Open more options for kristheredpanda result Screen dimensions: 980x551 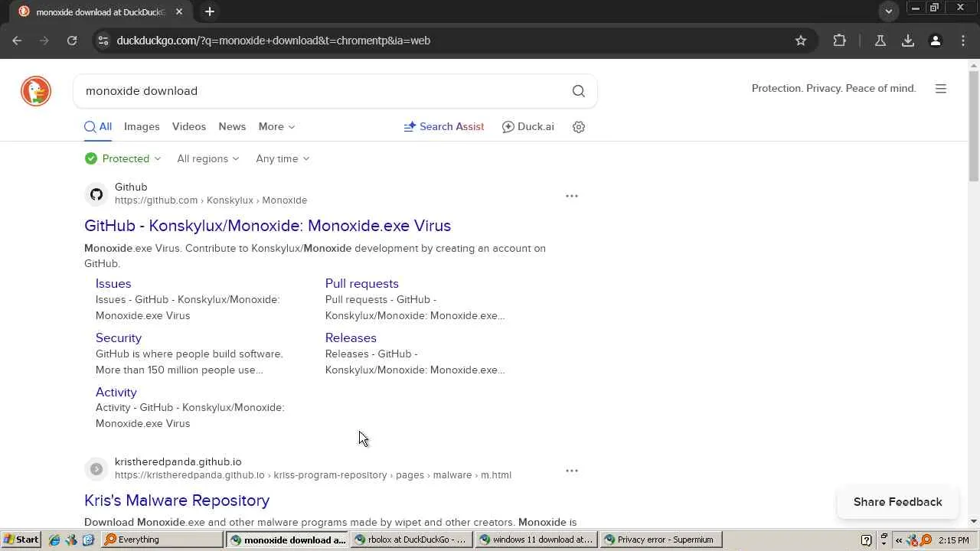pyautogui.click(x=572, y=471)
